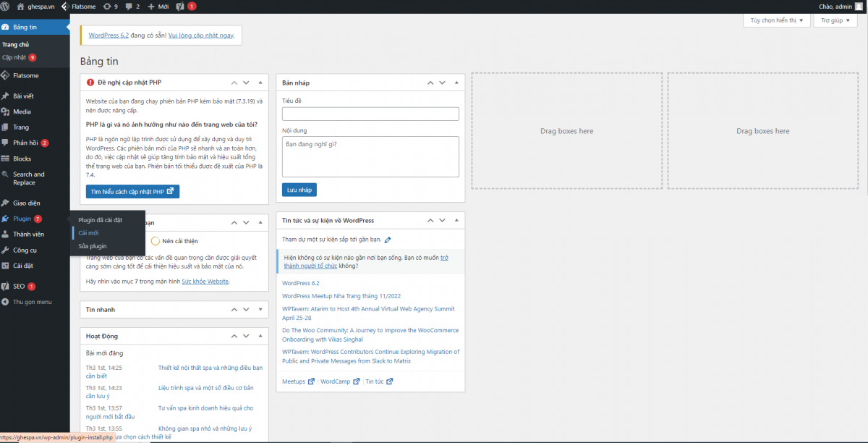Open the Chào, admin profile menu
Viewport: 868px width, 443px height.
841,6
